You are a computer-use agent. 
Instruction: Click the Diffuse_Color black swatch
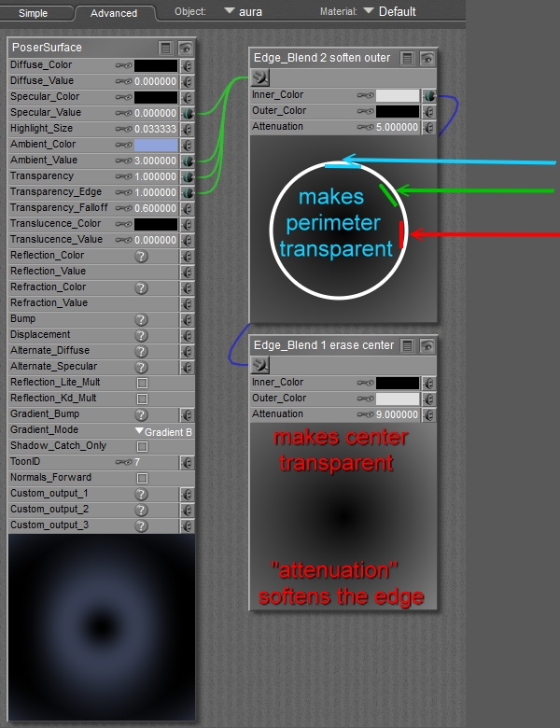(x=156, y=65)
